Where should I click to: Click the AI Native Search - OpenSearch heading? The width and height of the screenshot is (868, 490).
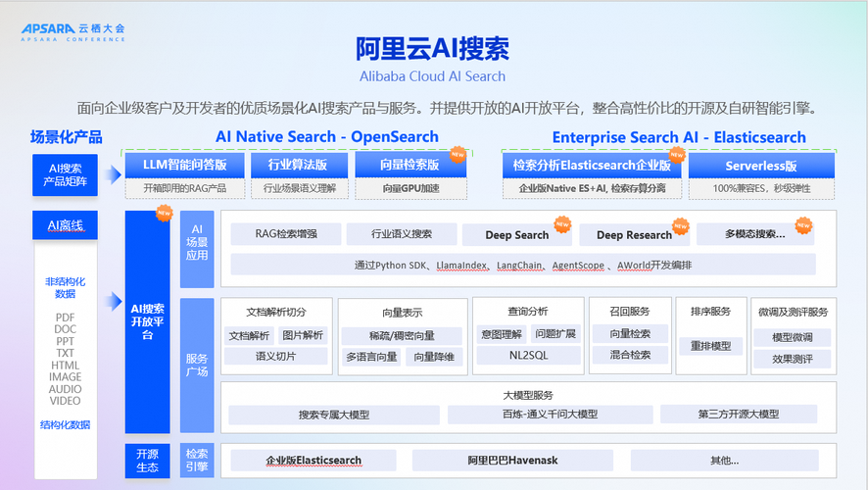pyautogui.click(x=327, y=137)
